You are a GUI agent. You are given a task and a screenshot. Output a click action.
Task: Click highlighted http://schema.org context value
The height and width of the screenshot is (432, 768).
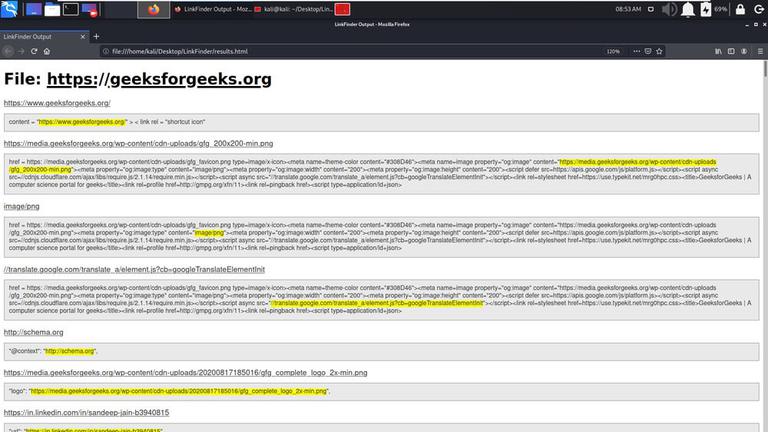[x=70, y=351]
